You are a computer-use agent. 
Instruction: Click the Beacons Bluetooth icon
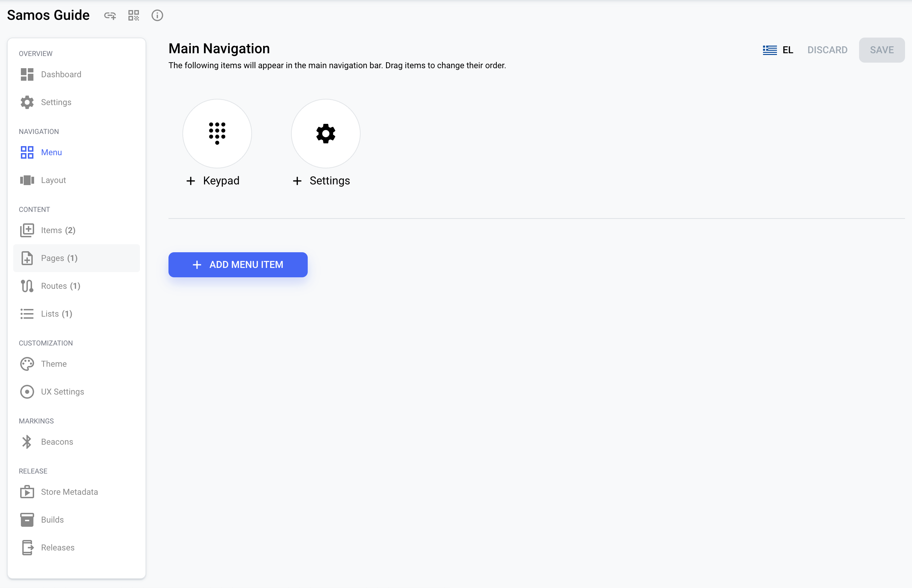27,442
